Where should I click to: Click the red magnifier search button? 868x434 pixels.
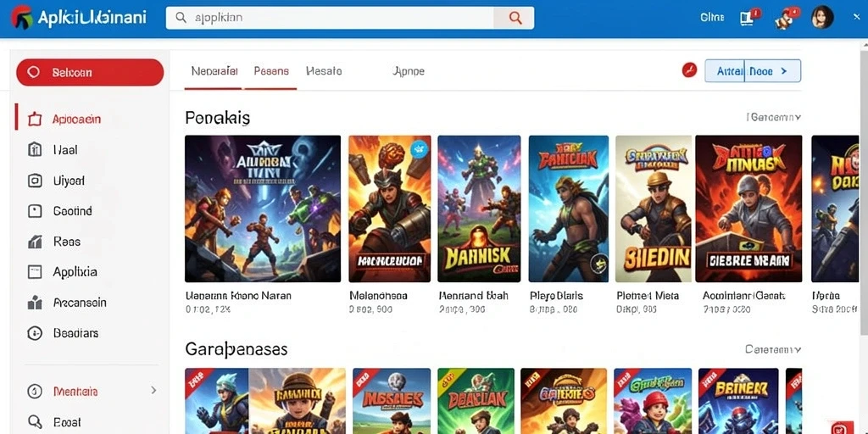515,18
